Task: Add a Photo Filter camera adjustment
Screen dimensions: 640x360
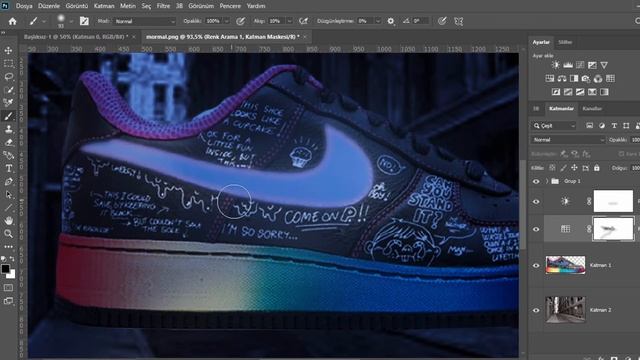Action: pyautogui.click(x=586, y=78)
